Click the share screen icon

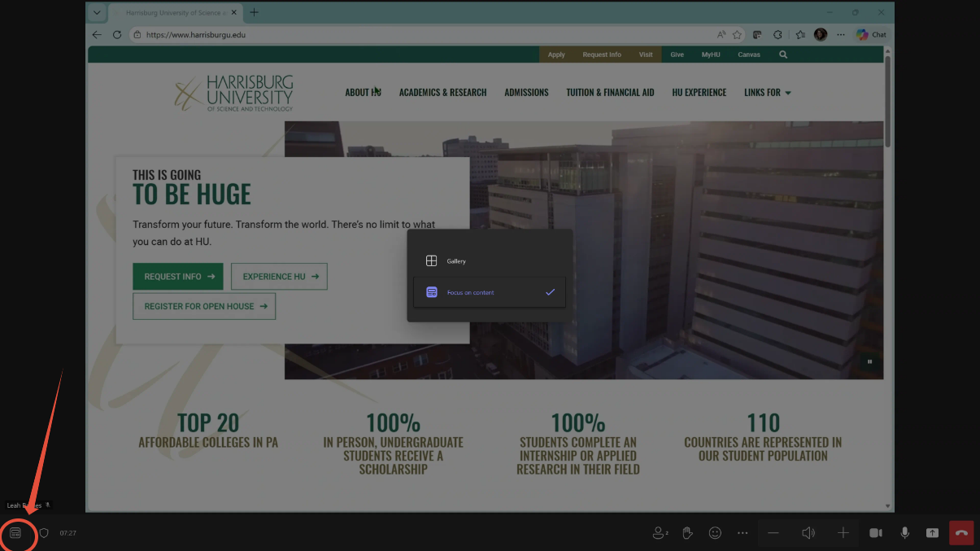(x=932, y=532)
